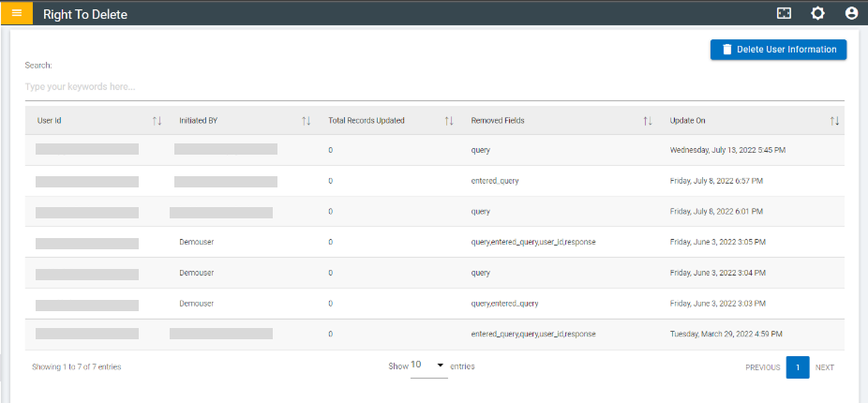
Task: Click the 'Showing 1 to 7 of 7 entries' text
Action: pos(76,367)
